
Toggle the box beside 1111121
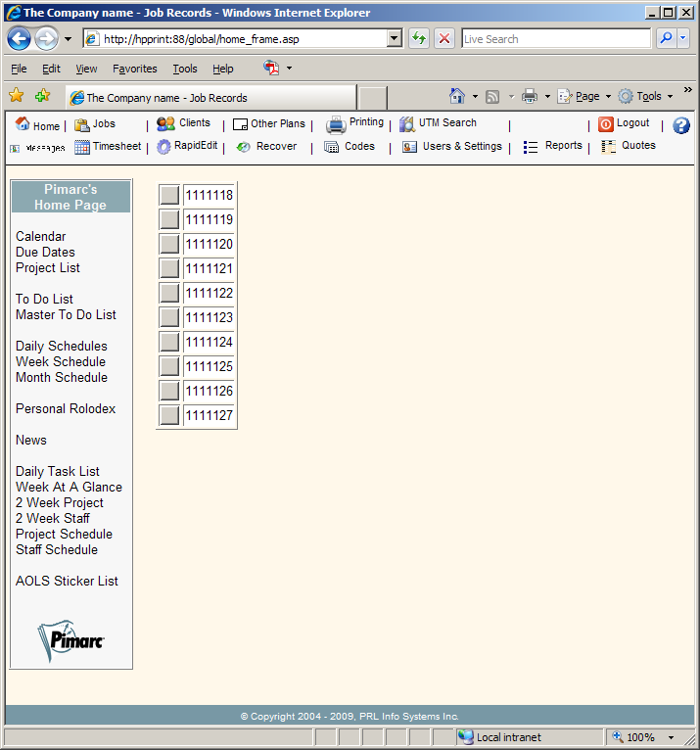[169, 268]
